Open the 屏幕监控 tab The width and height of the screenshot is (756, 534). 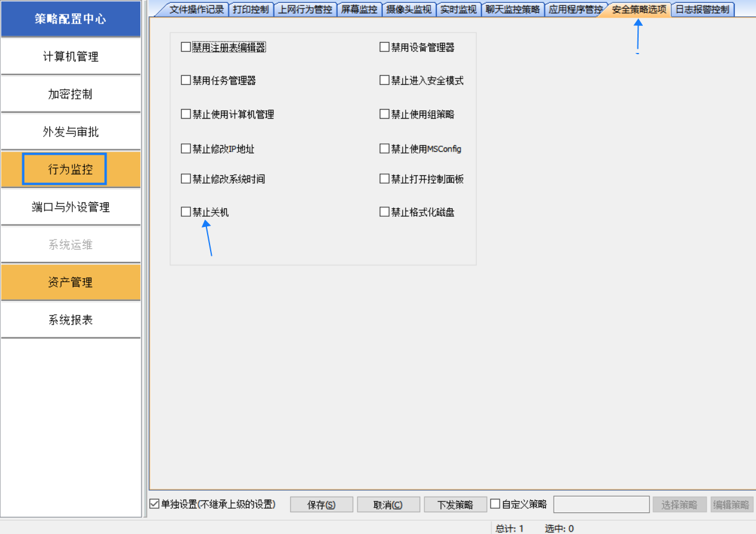(x=359, y=9)
